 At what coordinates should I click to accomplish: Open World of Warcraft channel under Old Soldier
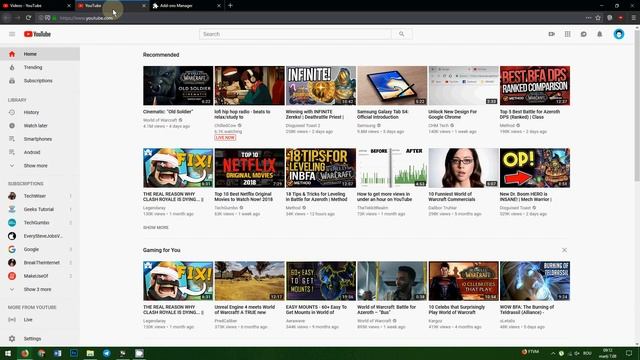pyautogui.click(x=160, y=120)
